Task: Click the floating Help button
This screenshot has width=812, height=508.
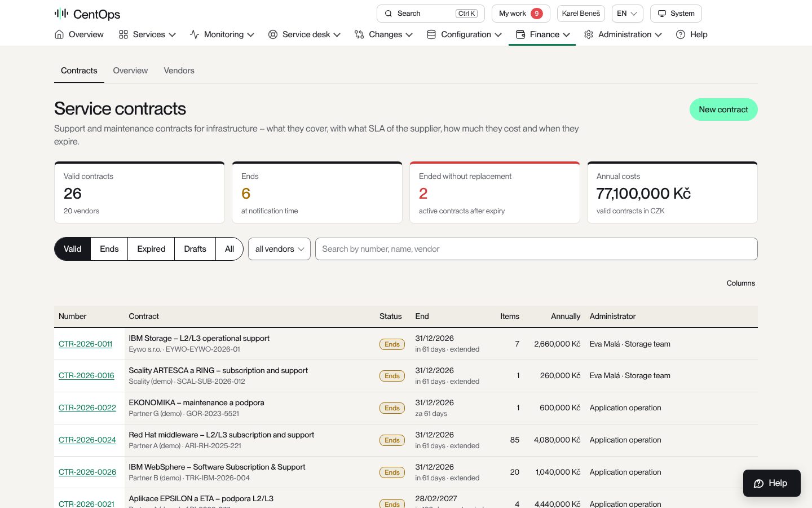Action: click(771, 483)
